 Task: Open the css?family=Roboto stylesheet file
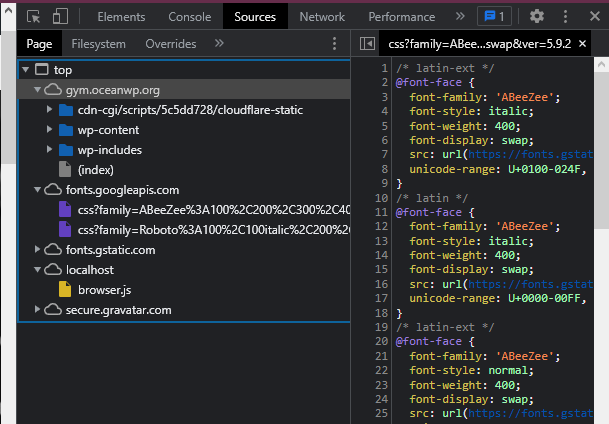pyautogui.click(x=214, y=230)
